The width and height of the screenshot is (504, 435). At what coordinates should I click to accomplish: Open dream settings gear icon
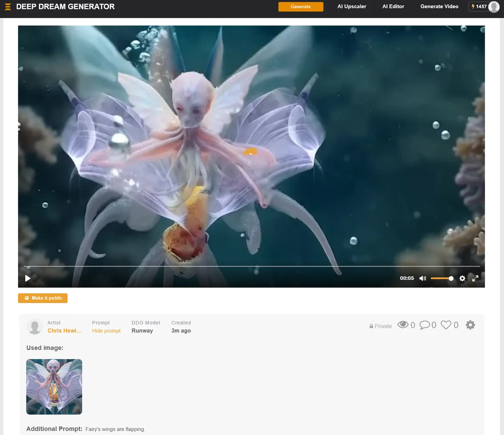(x=470, y=325)
